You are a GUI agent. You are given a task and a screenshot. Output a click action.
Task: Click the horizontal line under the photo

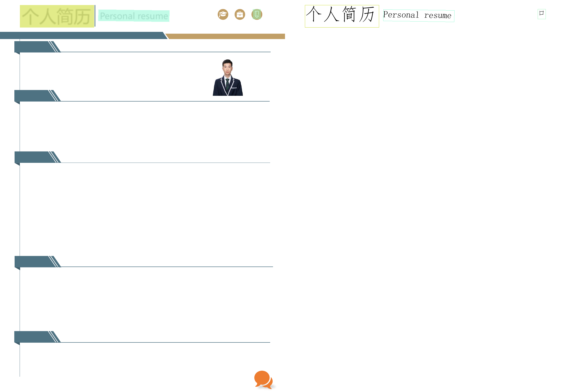tap(165, 101)
